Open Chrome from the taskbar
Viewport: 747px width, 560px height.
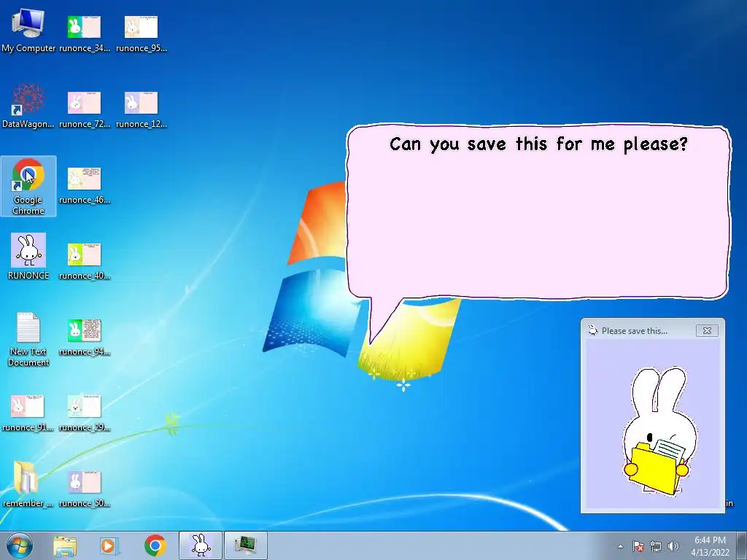(x=155, y=545)
